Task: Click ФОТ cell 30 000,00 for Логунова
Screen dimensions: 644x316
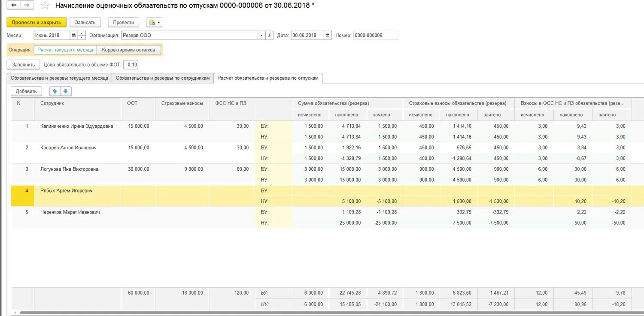Action: (x=138, y=169)
